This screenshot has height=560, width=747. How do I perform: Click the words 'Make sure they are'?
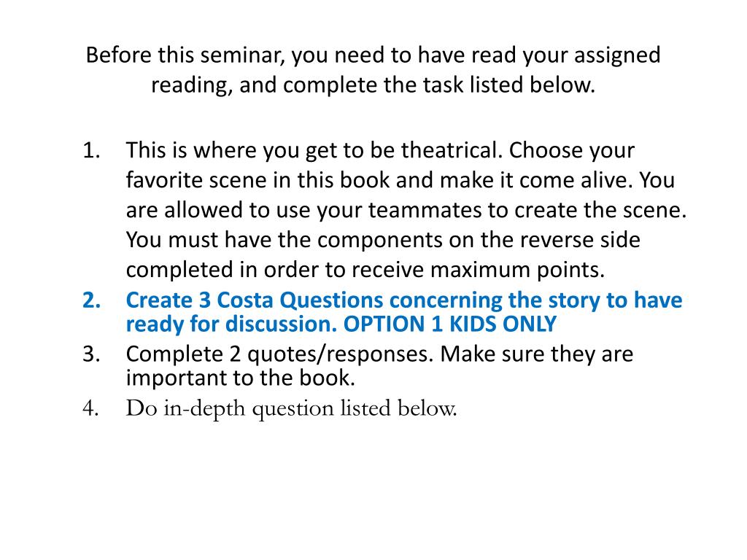tap(536, 354)
